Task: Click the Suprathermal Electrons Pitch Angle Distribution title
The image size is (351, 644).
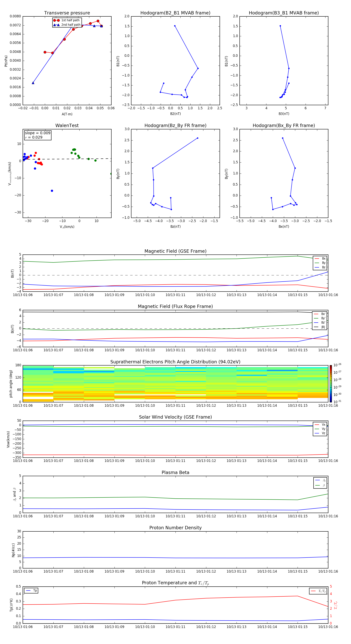Action: click(x=175, y=362)
